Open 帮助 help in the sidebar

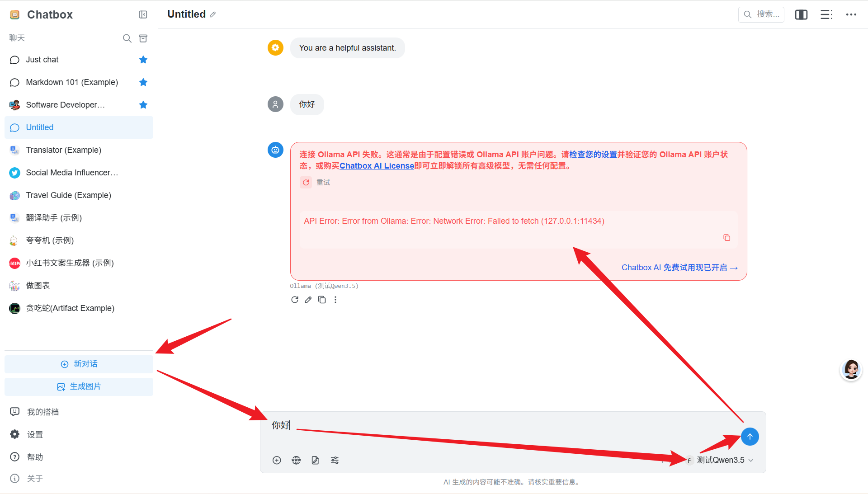click(79, 457)
